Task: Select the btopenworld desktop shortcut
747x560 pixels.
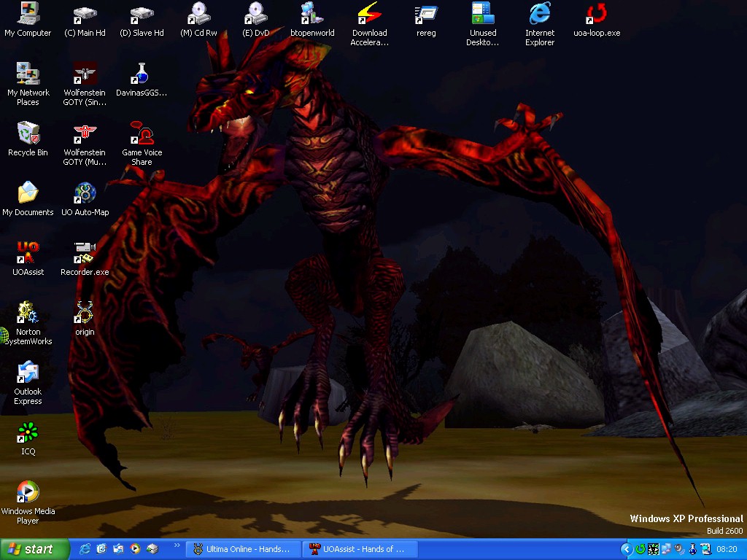Action: (312, 19)
